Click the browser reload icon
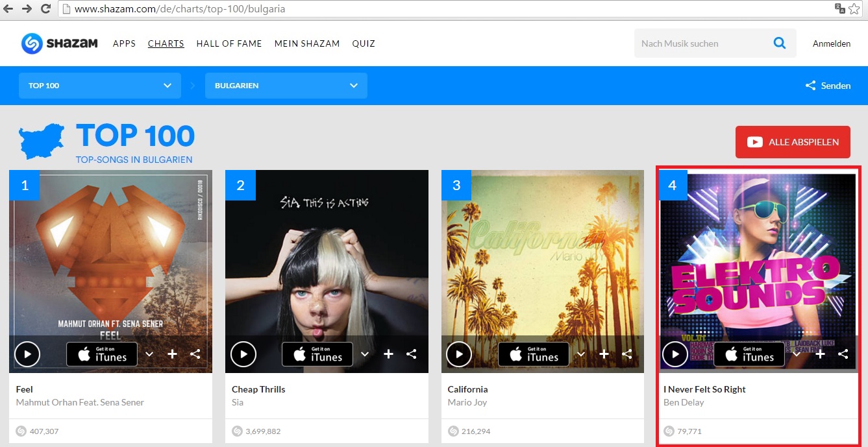This screenshot has height=447, width=868. [x=46, y=9]
